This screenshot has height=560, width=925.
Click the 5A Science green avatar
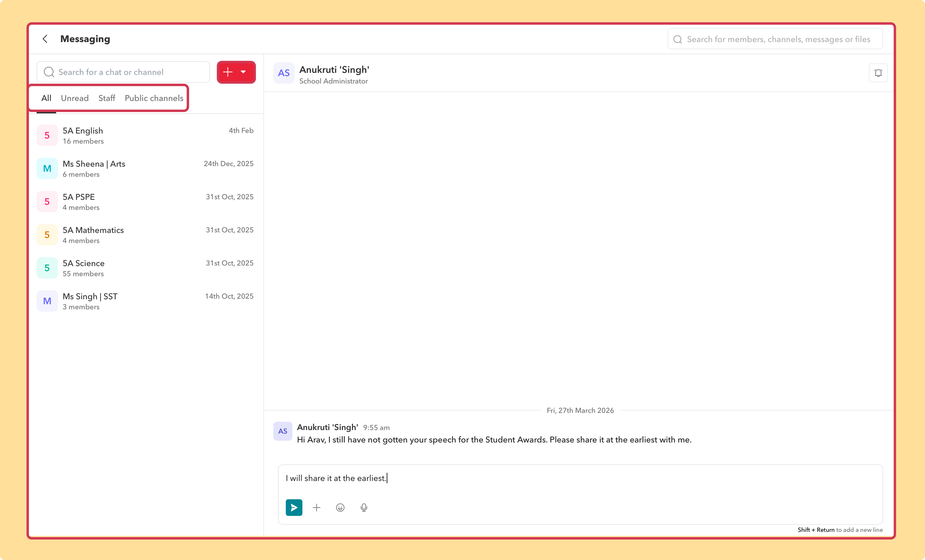coord(47,268)
